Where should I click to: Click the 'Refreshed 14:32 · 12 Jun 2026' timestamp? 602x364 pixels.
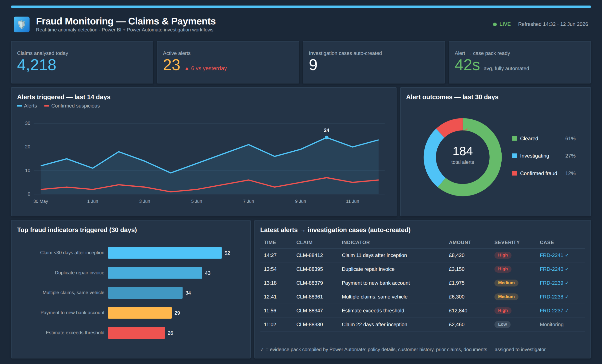pos(553,24)
